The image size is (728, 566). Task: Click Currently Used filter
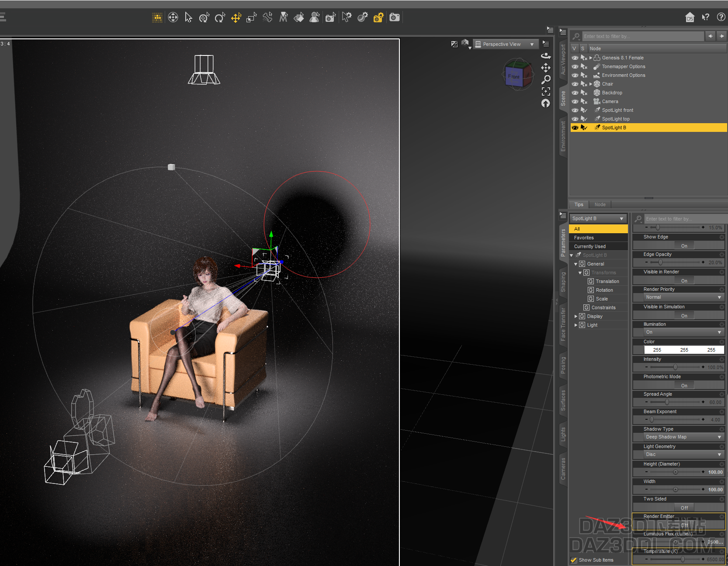598,246
